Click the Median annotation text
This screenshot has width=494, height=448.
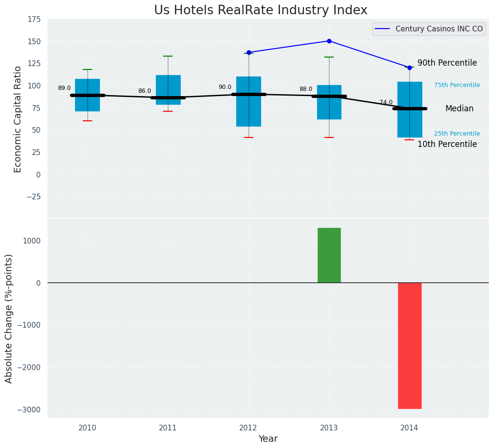click(x=459, y=108)
